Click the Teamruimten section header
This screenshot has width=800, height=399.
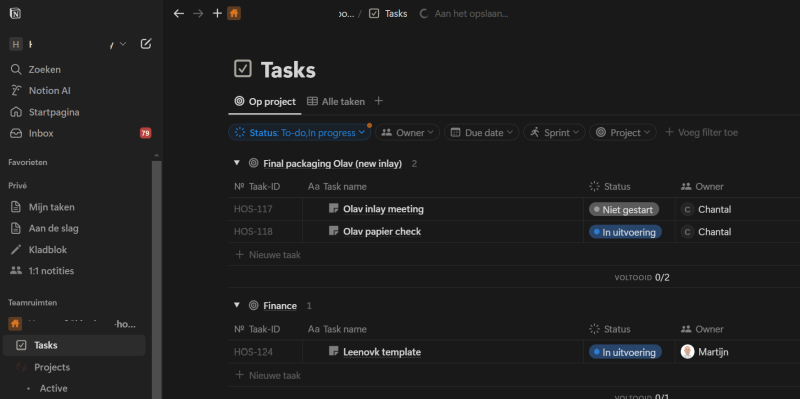click(x=33, y=303)
